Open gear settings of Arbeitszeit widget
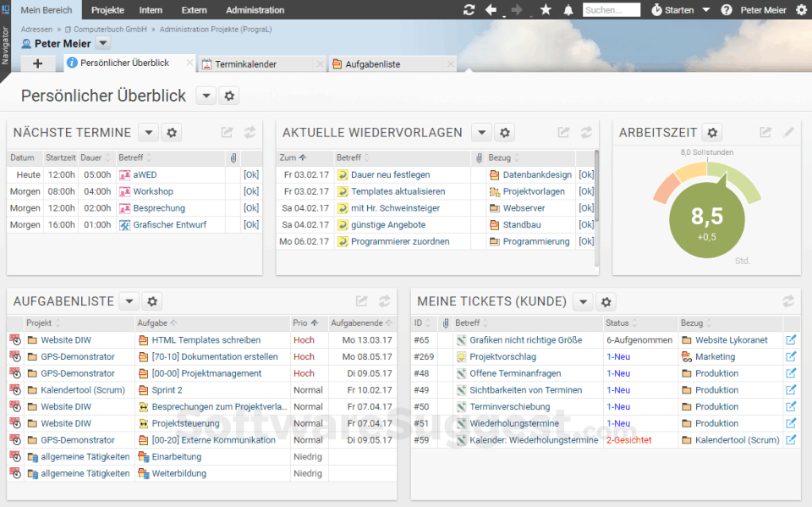 (712, 132)
